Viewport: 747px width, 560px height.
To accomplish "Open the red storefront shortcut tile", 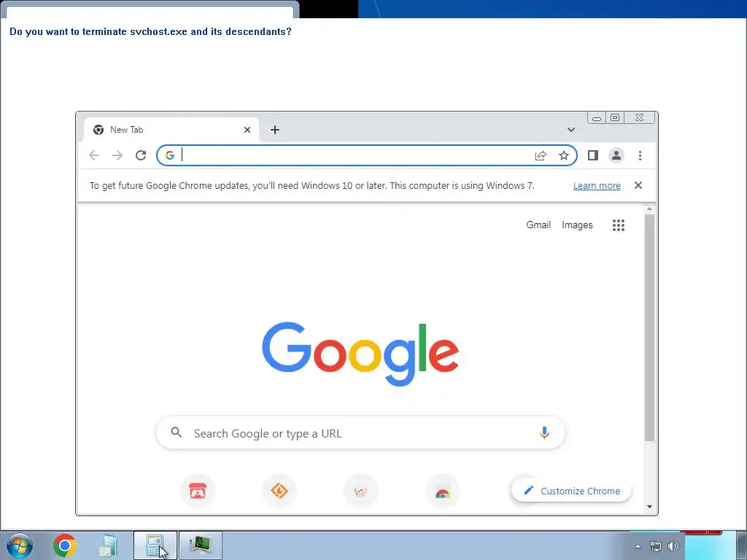I will 198,491.
